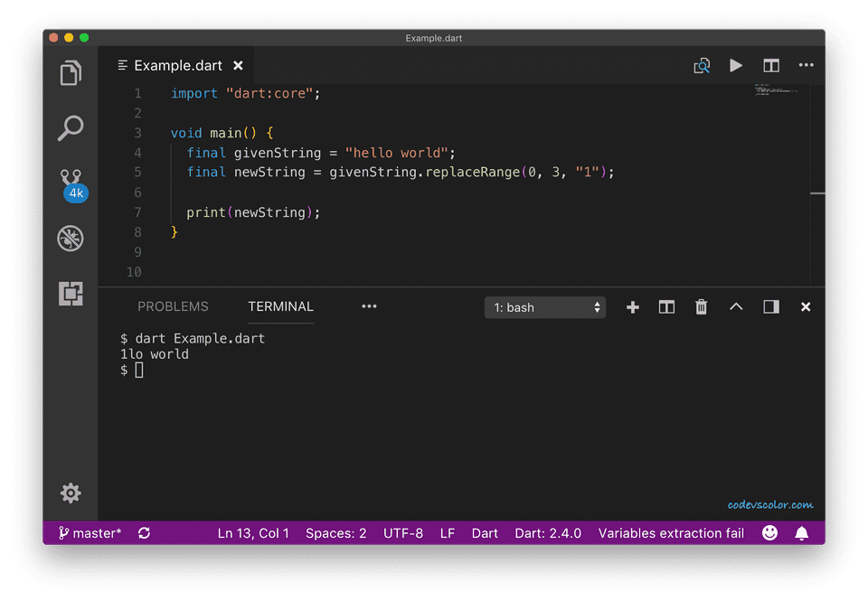
Task: Add a new terminal with the plus icon
Action: 632,306
